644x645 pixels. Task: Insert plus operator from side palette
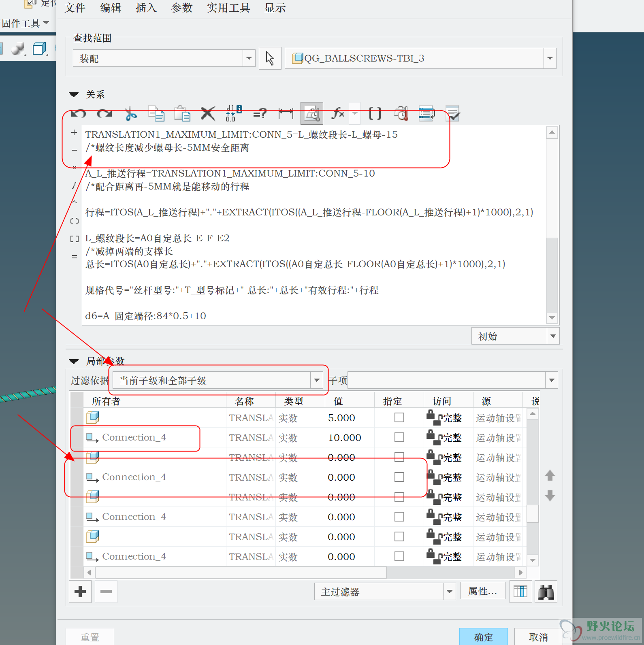point(74,132)
